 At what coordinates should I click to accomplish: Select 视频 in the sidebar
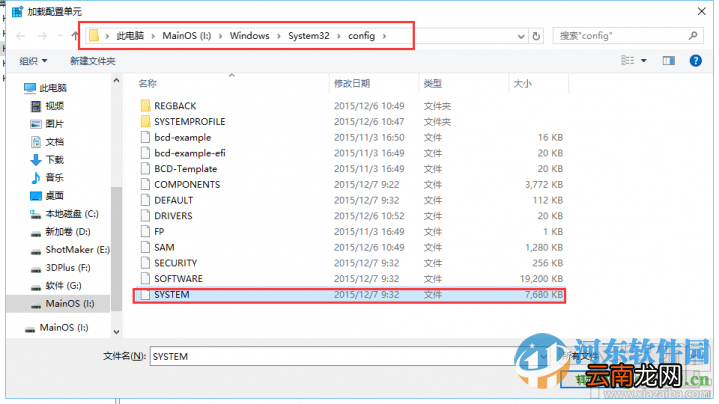[47, 106]
